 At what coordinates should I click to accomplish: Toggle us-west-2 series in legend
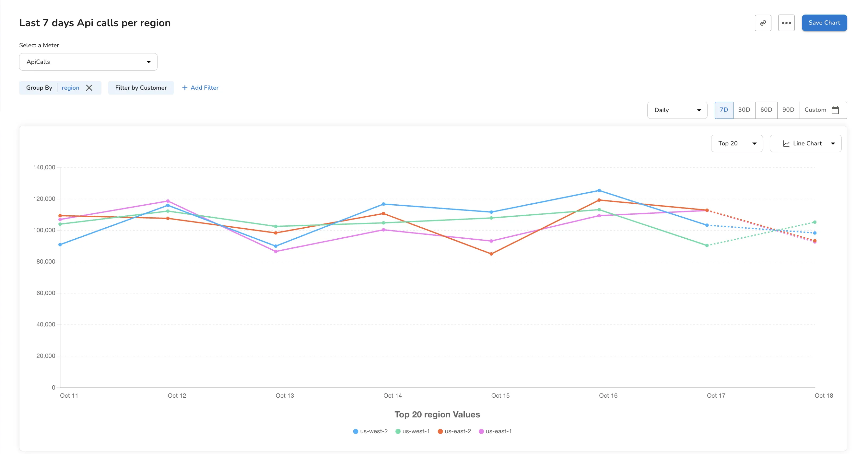click(370, 431)
